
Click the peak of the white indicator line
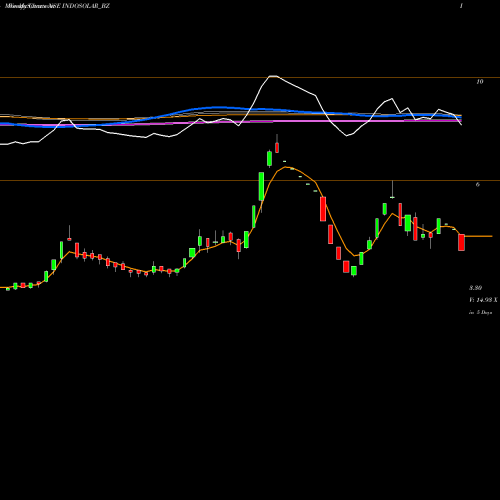coord(273,76)
